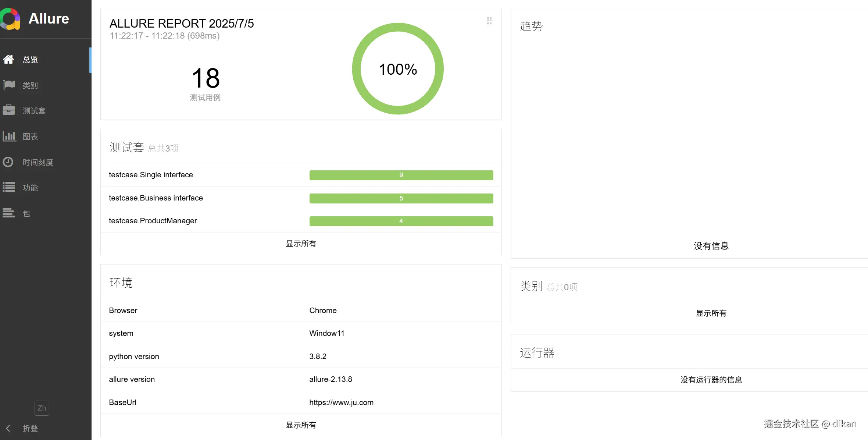The height and width of the screenshot is (440, 868).
Task: Show all under 类别 widget
Action: (711, 313)
